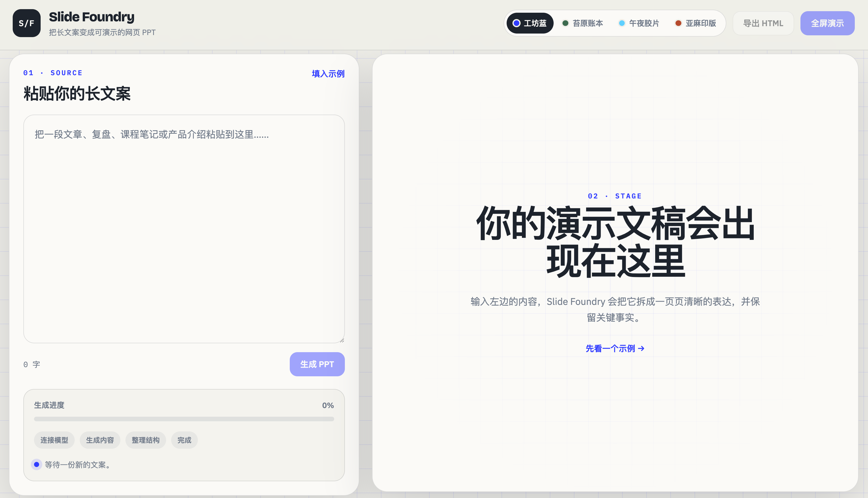Click the 生成进度 progress bar
The width and height of the screenshot is (868, 498).
[x=184, y=419]
